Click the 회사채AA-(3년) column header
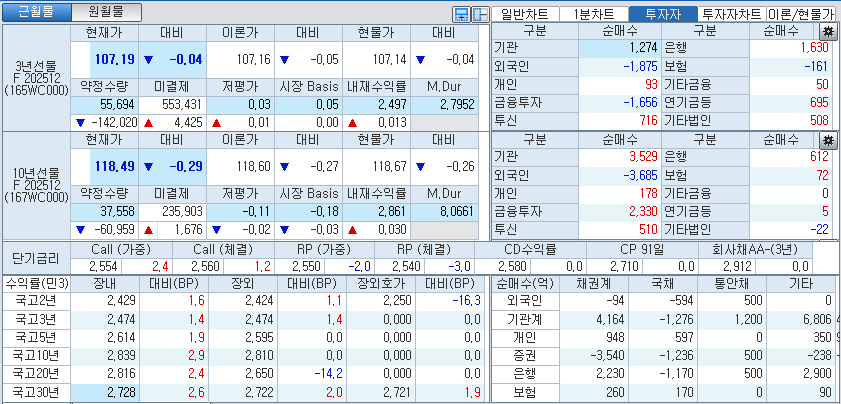The image size is (841, 404). pos(756,249)
